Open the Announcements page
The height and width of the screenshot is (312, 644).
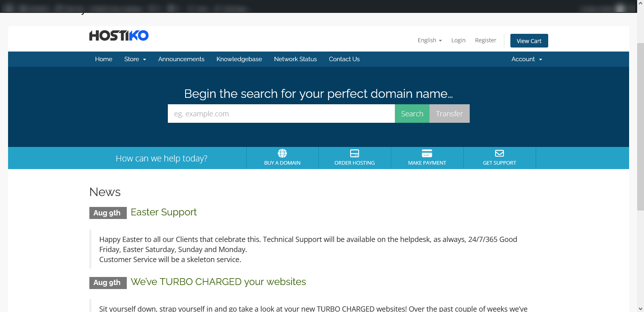pyautogui.click(x=181, y=59)
